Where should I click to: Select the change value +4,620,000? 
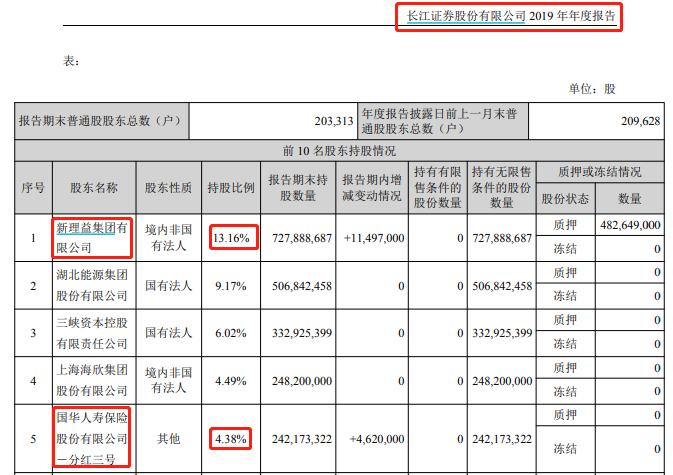[x=377, y=439]
